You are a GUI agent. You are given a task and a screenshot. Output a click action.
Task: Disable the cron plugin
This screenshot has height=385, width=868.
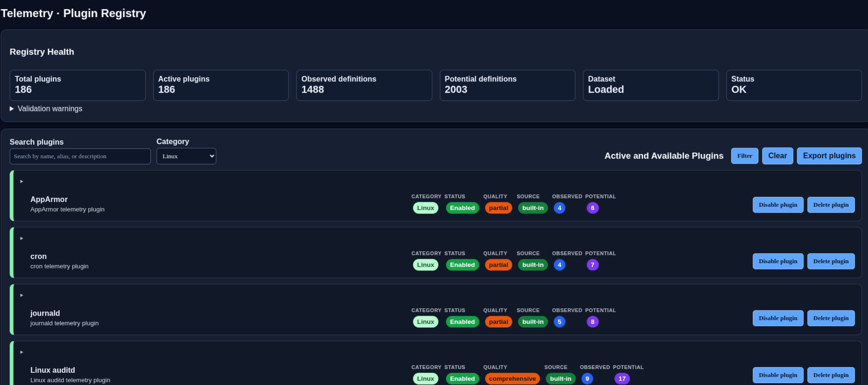(778, 261)
